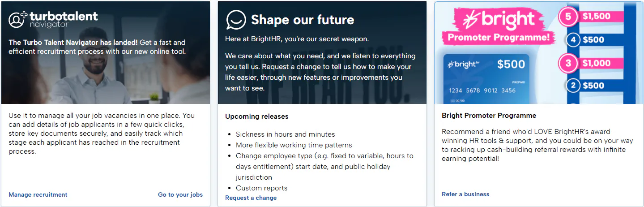The image size is (644, 207).
Task: Click the pink number 3 circle
Action: (x=568, y=63)
